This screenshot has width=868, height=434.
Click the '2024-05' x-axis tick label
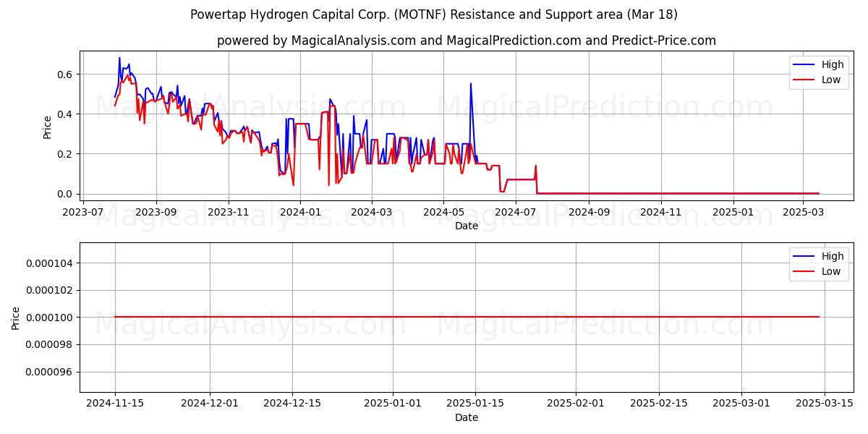point(443,212)
